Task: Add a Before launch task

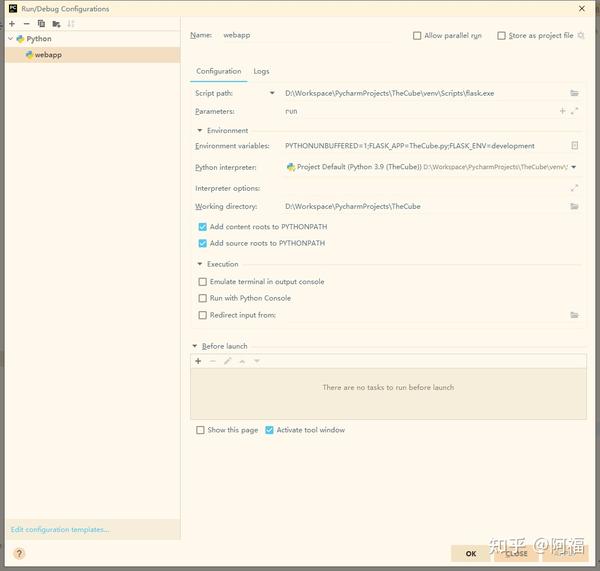Action: [198, 361]
